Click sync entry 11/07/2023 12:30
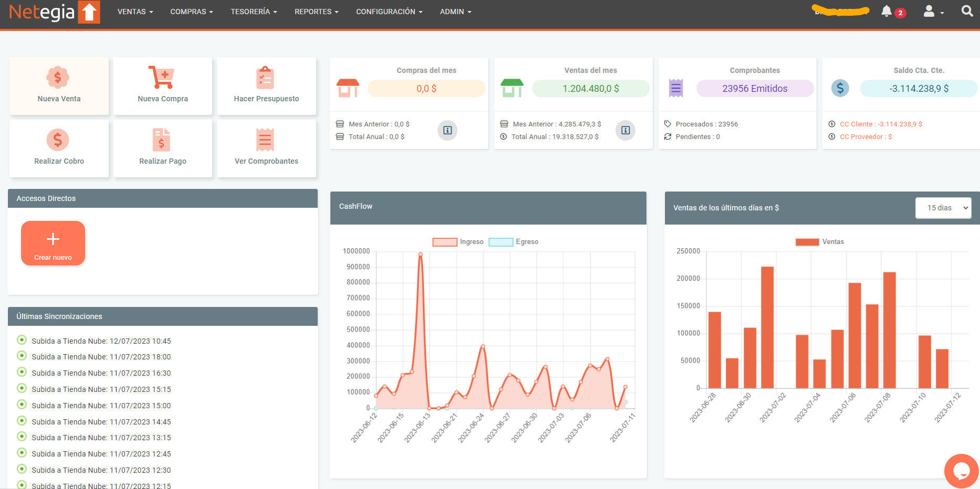The width and height of the screenshot is (980, 489). click(x=101, y=470)
